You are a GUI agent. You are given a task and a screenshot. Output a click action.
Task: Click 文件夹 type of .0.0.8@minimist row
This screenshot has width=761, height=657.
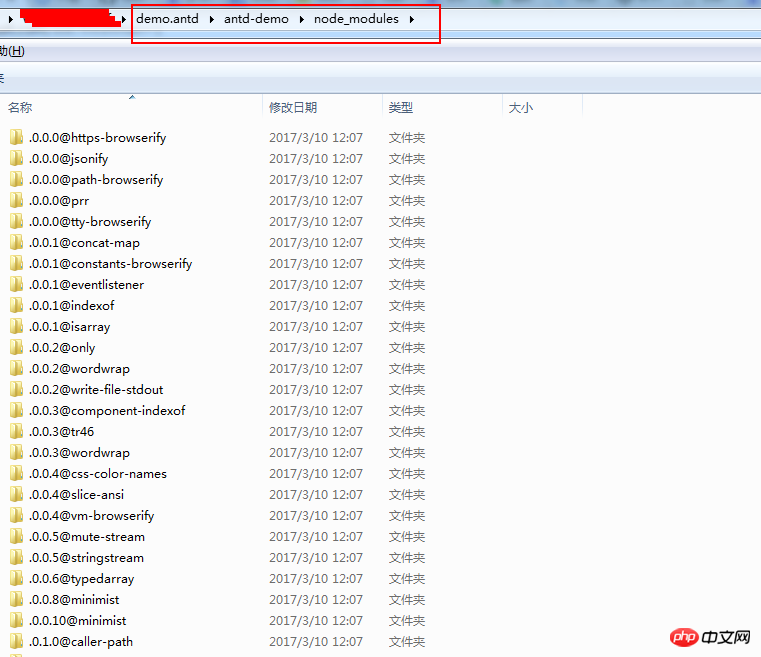(407, 599)
